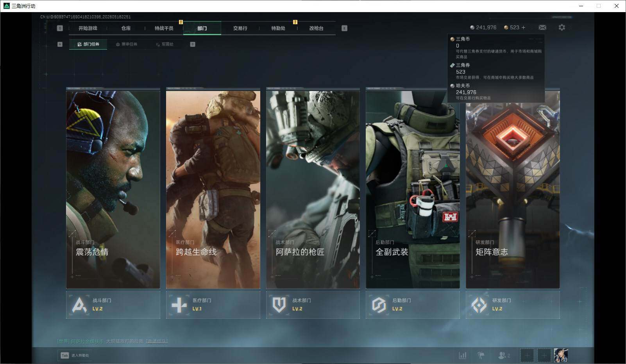Open the 阿萨拉的枪匠 mission card
626x364 pixels.
[313, 188]
